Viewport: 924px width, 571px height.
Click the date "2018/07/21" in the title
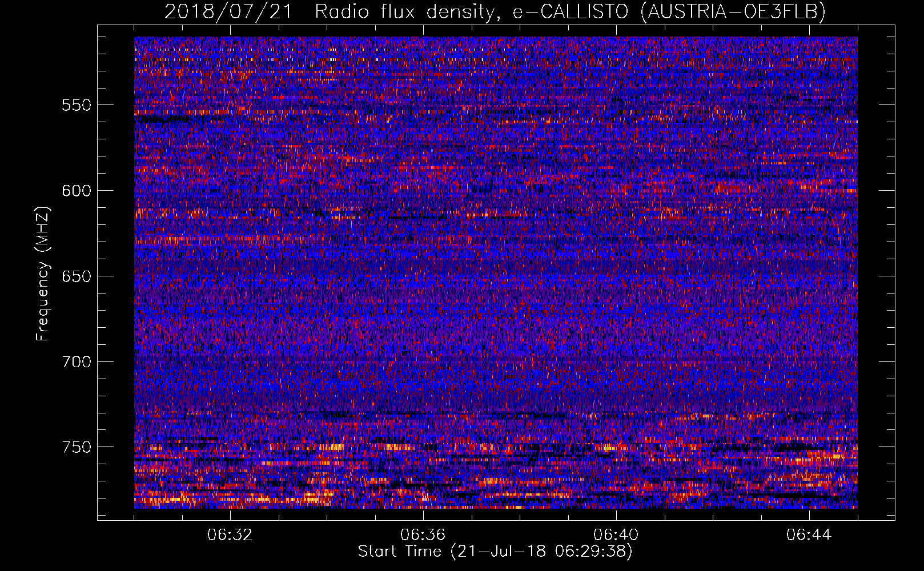coord(228,11)
